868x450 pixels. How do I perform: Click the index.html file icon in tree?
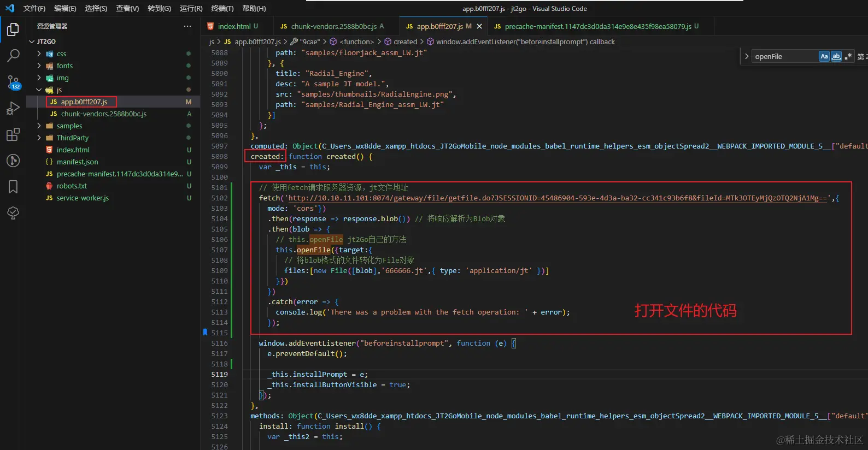(50, 150)
